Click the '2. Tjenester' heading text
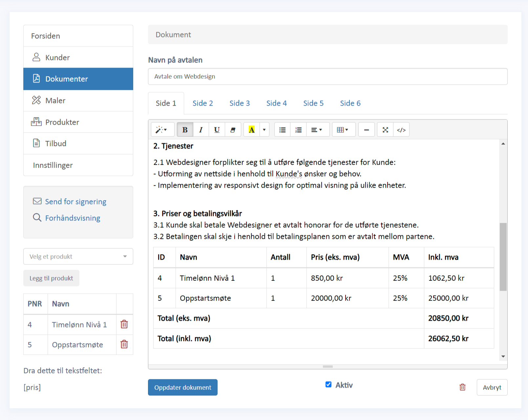528x420 pixels. (x=173, y=146)
